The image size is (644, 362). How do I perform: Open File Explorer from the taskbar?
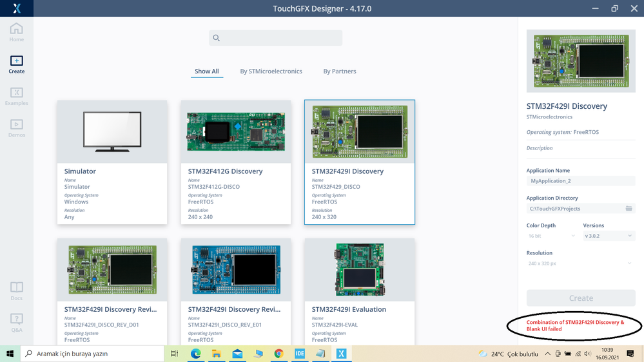point(217,354)
